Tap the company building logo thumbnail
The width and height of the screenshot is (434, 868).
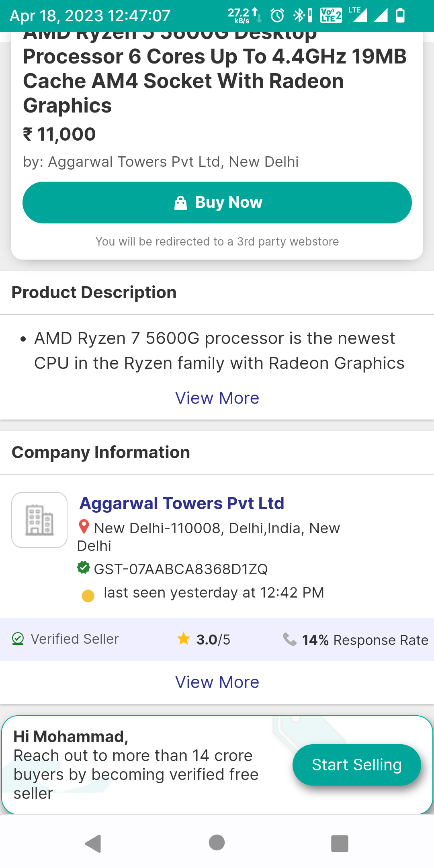pos(39,520)
